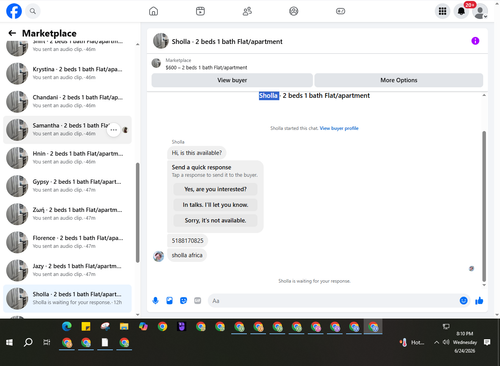The height and width of the screenshot is (366, 500).
Task: Click the message '5188170825'
Action: click(187, 241)
